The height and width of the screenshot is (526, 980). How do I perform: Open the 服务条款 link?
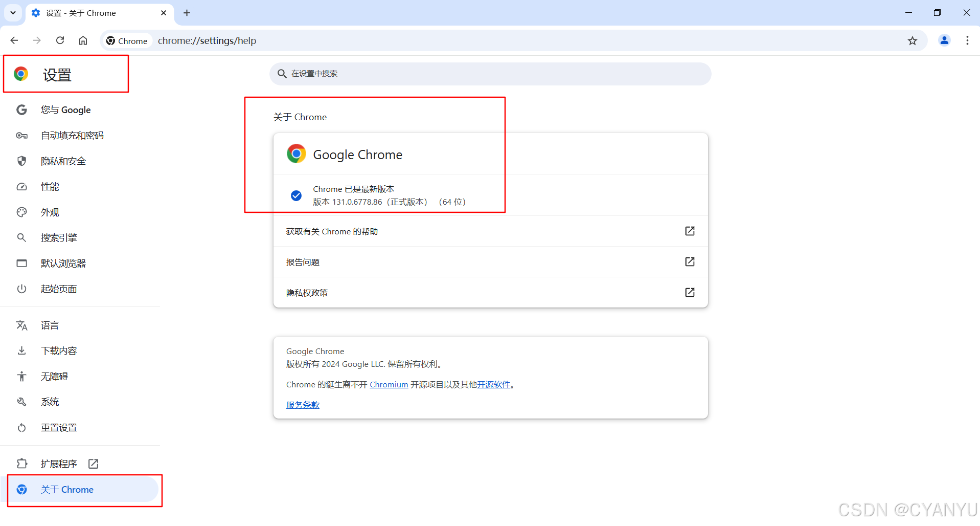tap(303, 405)
